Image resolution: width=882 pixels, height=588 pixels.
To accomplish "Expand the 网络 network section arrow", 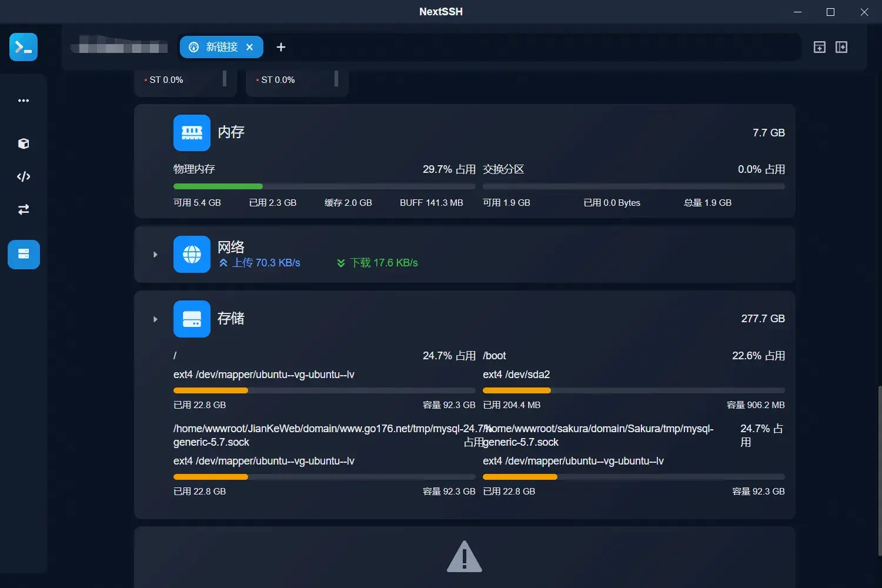I will pyautogui.click(x=155, y=255).
